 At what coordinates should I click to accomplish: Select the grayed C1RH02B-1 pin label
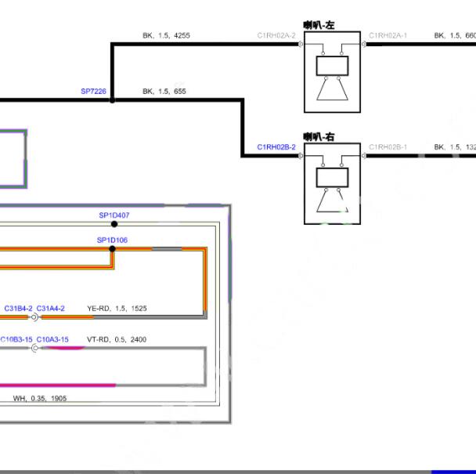[x=388, y=147]
